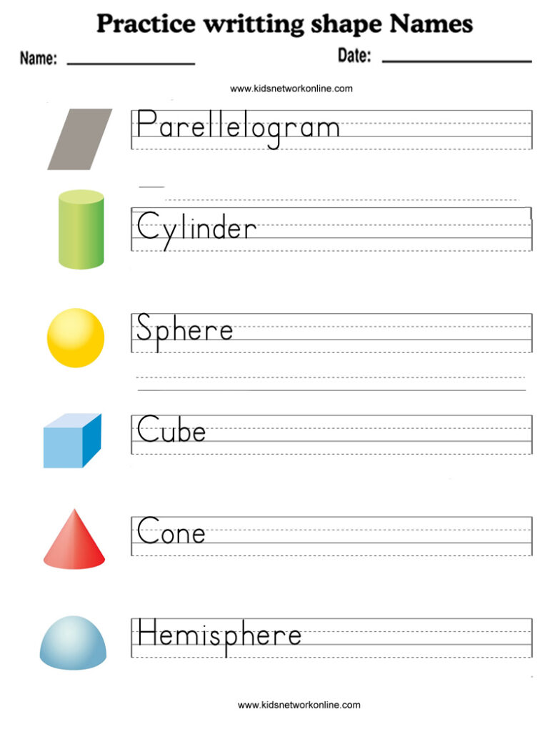Select the light blue hemisphere image
Viewport: 560px width, 732px height.
pos(74,643)
